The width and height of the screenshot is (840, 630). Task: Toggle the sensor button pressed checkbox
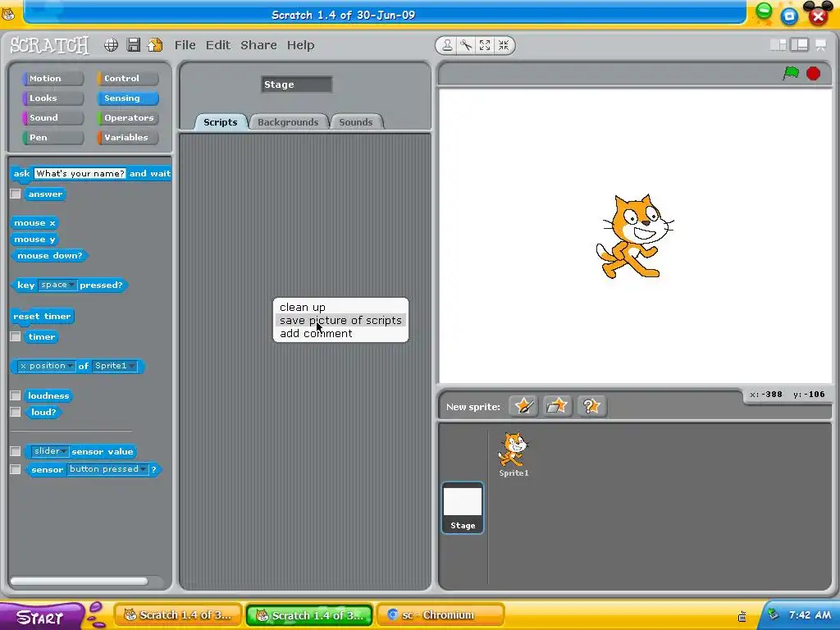point(16,469)
